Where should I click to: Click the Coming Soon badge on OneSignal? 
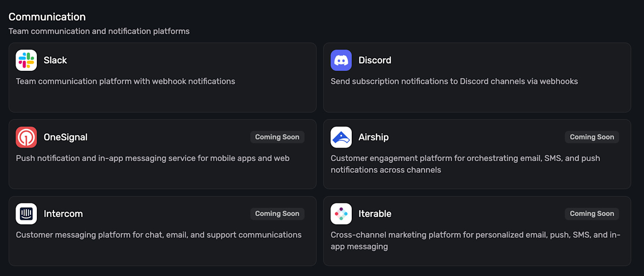(x=277, y=137)
